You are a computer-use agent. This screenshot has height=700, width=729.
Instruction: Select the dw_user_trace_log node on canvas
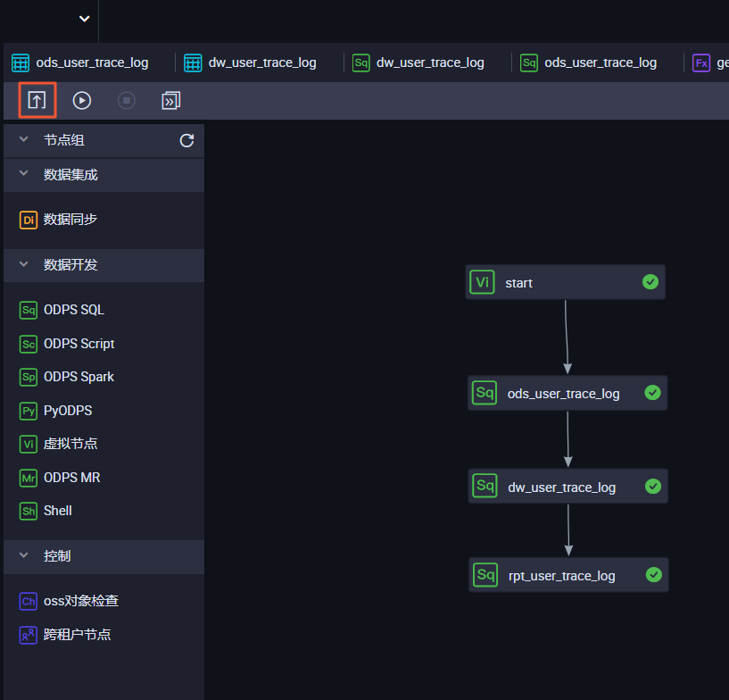click(x=567, y=486)
